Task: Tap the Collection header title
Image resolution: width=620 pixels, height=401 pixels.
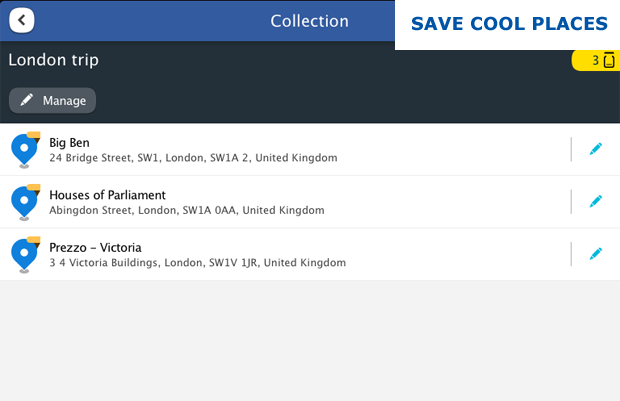Action: (x=309, y=21)
